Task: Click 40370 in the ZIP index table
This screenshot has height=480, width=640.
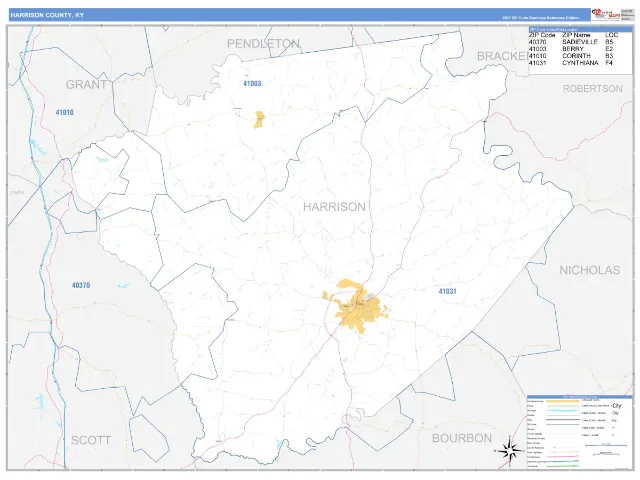Action: (x=537, y=42)
